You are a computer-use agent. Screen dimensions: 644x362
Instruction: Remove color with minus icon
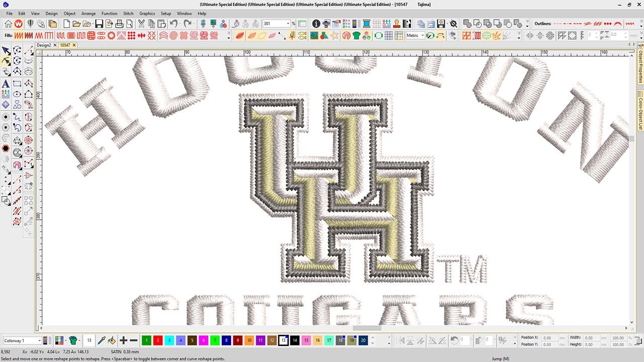(134, 340)
